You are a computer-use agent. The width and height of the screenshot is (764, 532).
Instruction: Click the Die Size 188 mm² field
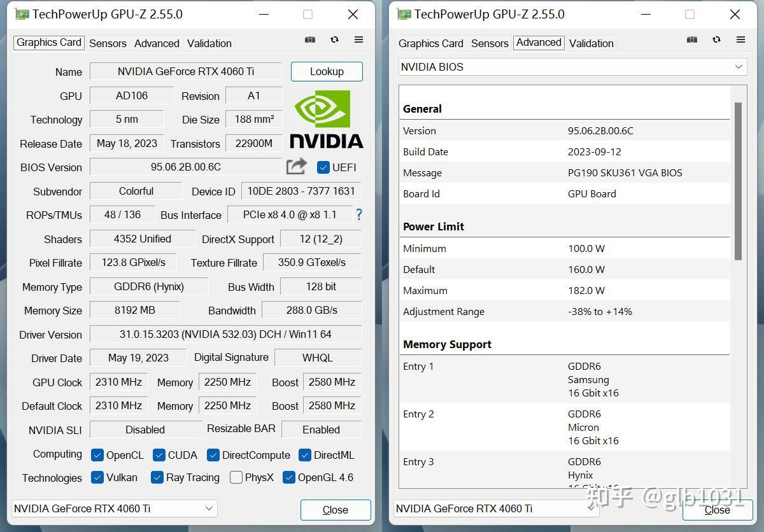pyautogui.click(x=254, y=119)
